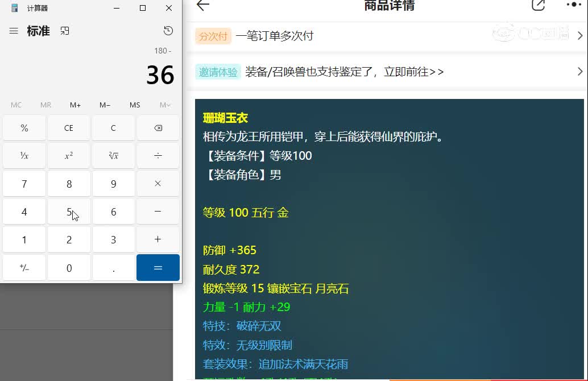Click the multiplication × icon
Viewport: 588px width, 381px height.
(158, 183)
